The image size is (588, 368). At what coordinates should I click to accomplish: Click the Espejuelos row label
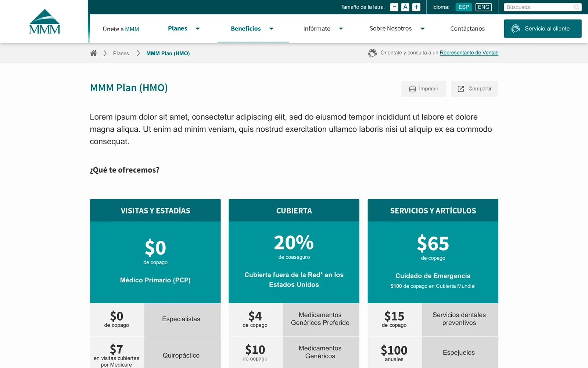[459, 353]
